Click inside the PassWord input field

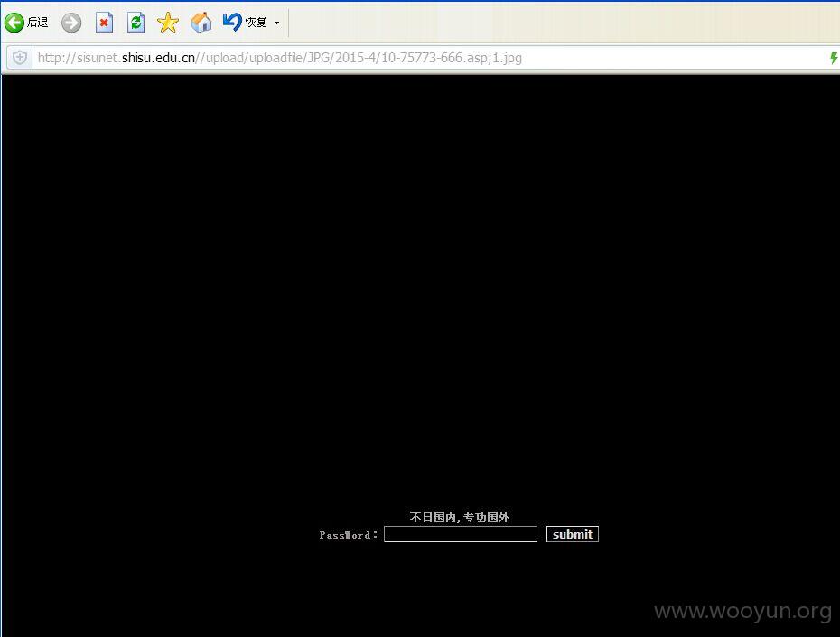pyautogui.click(x=461, y=534)
